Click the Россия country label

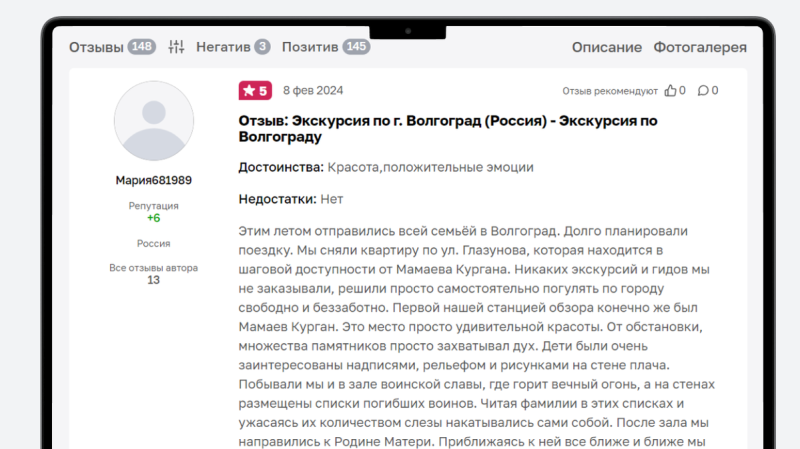pyautogui.click(x=154, y=243)
